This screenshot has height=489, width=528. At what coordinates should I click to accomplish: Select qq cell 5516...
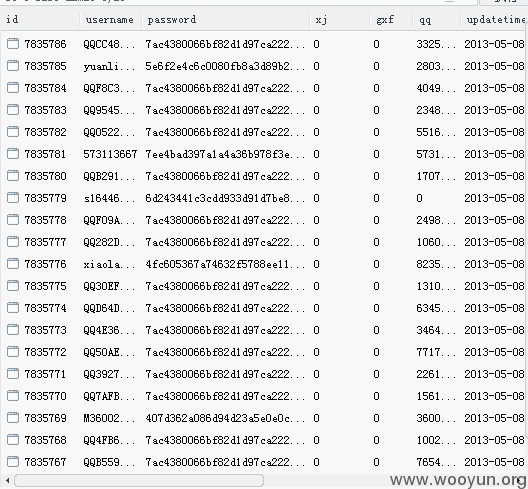pyautogui.click(x=436, y=132)
